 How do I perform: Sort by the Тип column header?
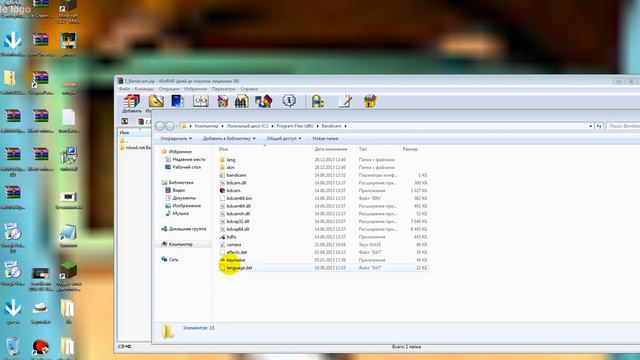(362, 149)
